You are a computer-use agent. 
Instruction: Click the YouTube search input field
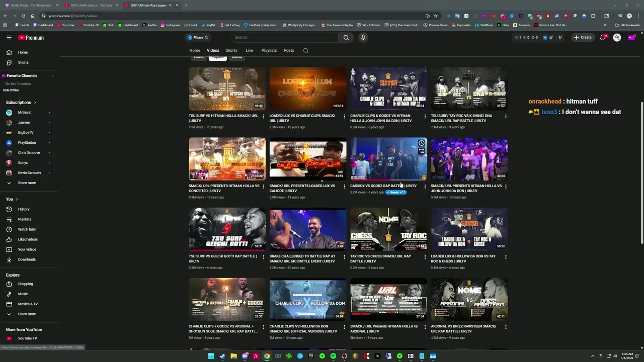(x=285, y=37)
